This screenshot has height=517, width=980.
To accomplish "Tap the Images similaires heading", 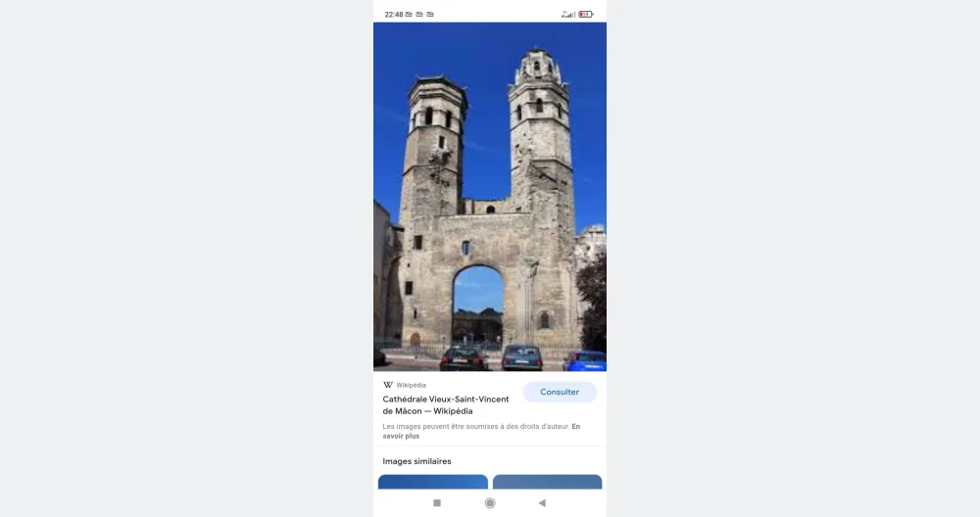I will coord(416,461).
